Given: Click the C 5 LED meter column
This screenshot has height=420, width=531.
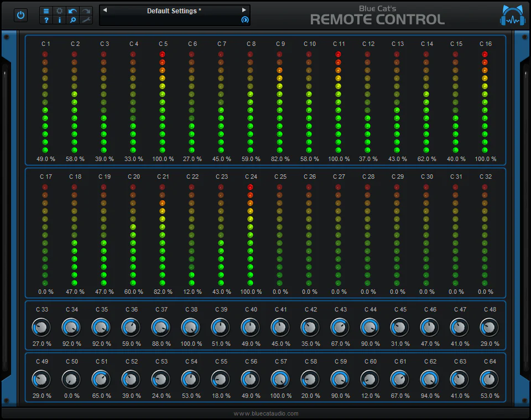Looking at the screenshot, I should (x=162, y=102).
